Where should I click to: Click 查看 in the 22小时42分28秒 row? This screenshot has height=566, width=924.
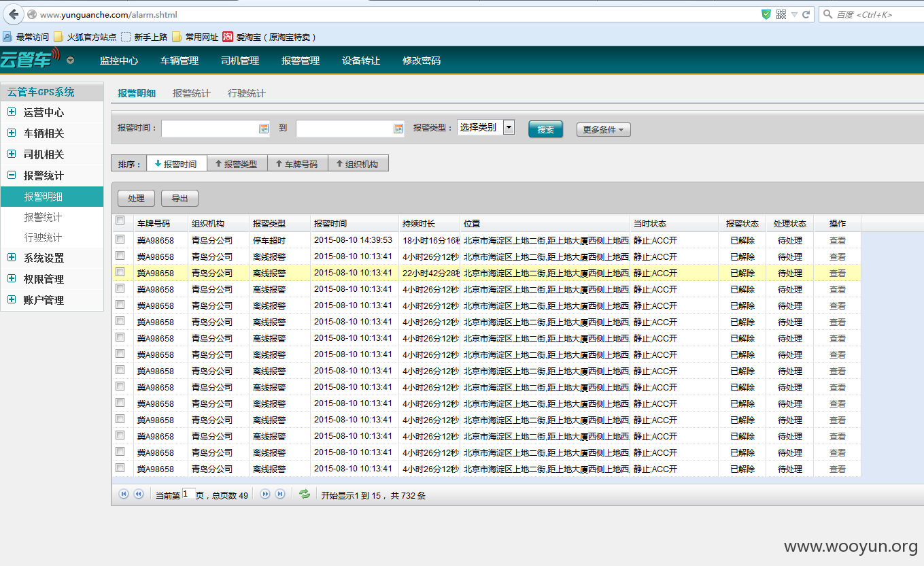838,273
